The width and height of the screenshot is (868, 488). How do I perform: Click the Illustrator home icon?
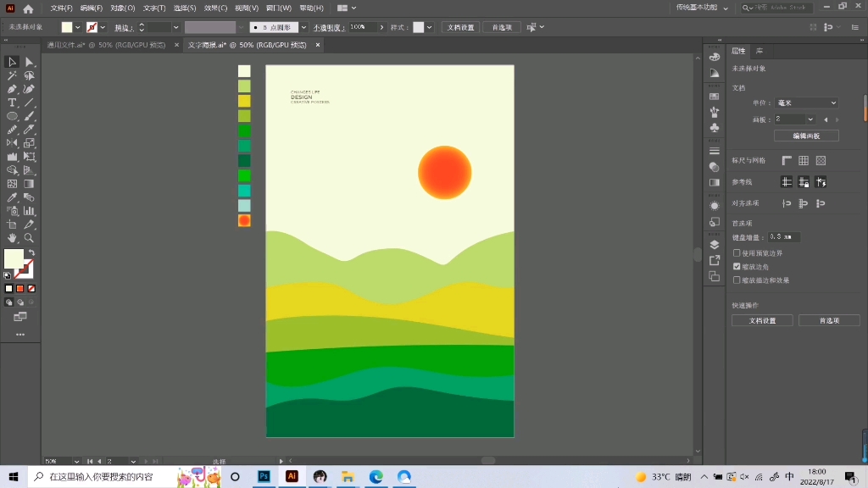pyautogui.click(x=28, y=8)
